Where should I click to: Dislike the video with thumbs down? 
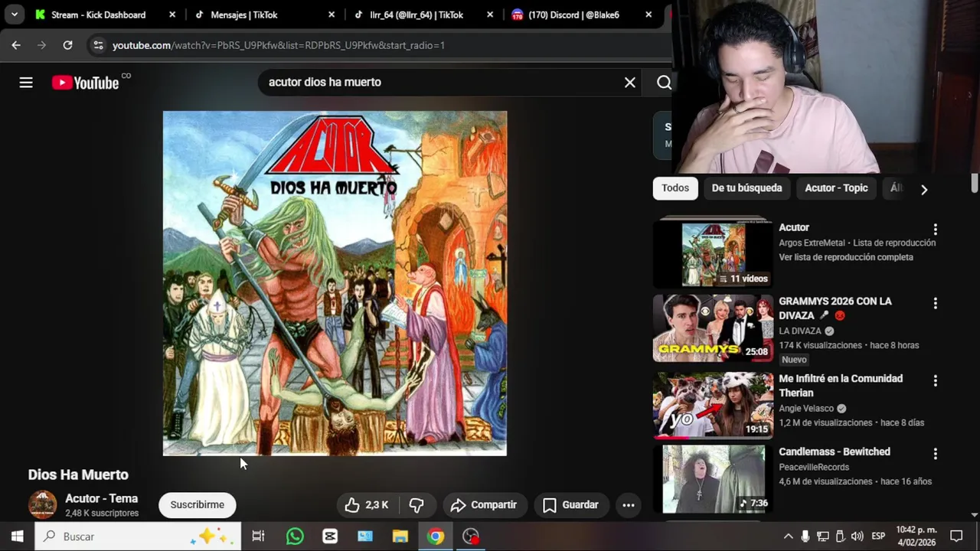click(x=416, y=505)
